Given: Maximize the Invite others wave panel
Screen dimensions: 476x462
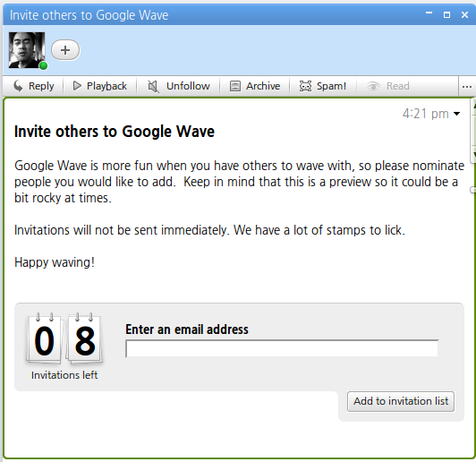Looking at the screenshot, I should [x=446, y=14].
